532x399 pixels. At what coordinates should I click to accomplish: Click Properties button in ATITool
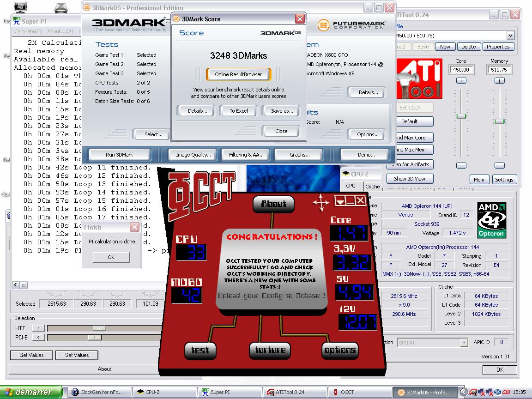(x=498, y=47)
